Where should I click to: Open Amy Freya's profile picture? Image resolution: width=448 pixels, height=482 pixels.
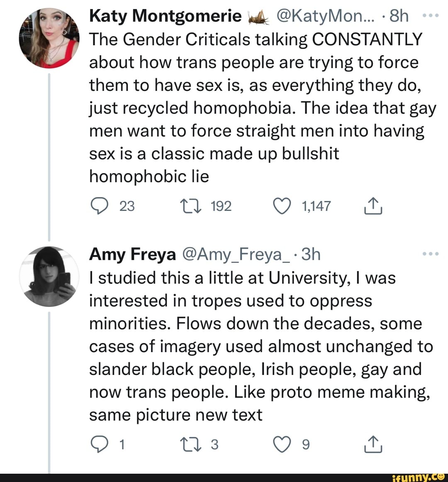pyautogui.click(x=49, y=276)
